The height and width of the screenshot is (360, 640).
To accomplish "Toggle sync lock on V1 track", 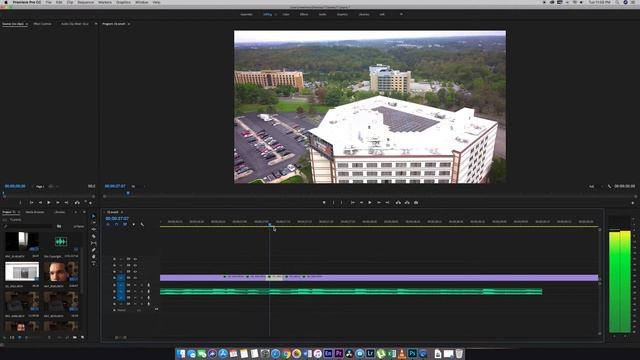I will (128, 278).
